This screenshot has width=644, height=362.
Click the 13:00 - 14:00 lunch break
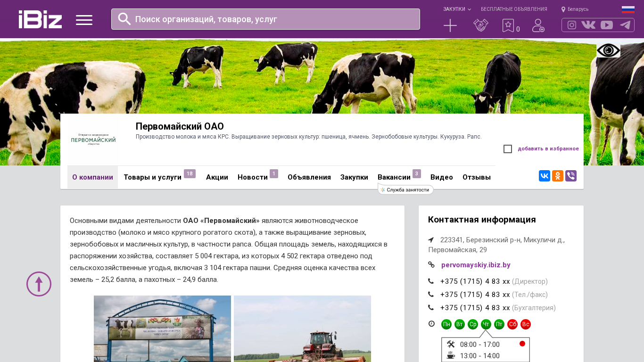click(x=480, y=356)
